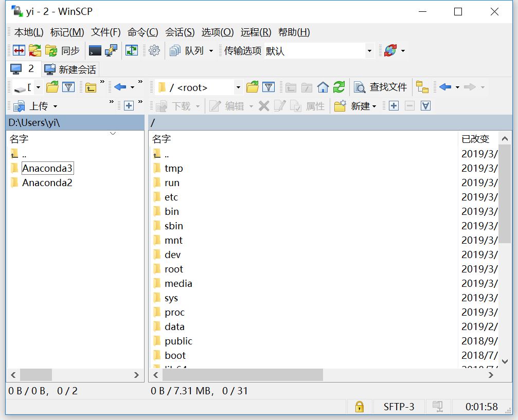Click the Compare Directories toolbar icon
This screenshot has width=518, height=420.
(x=19, y=50)
